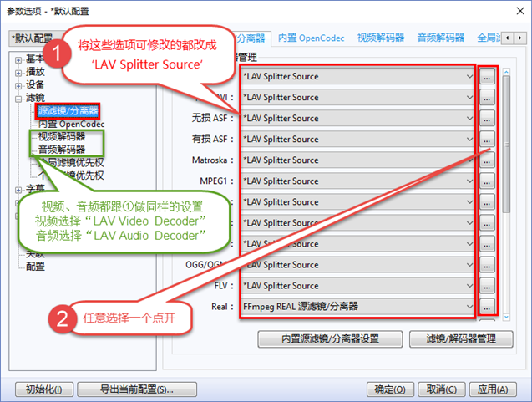Select 视频解码器 in the tree
The height and width of the screenshot is (402, 532).
[x=62, y=136]
